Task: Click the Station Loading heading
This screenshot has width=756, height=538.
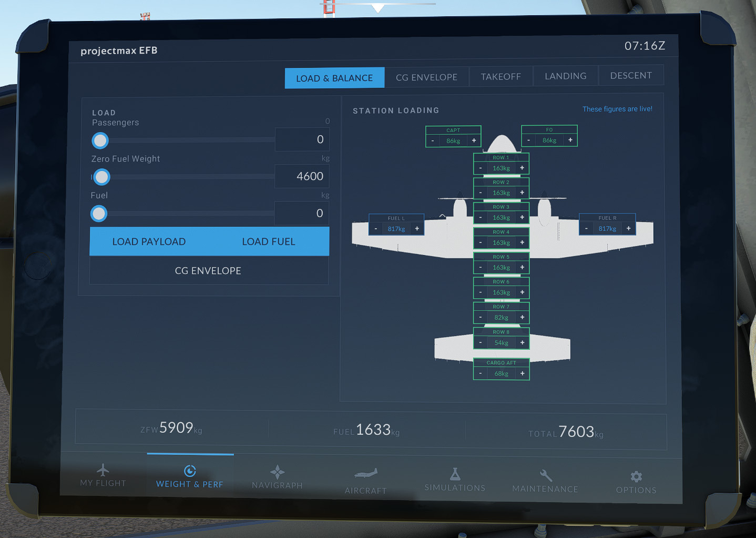Action: [396, 110]
